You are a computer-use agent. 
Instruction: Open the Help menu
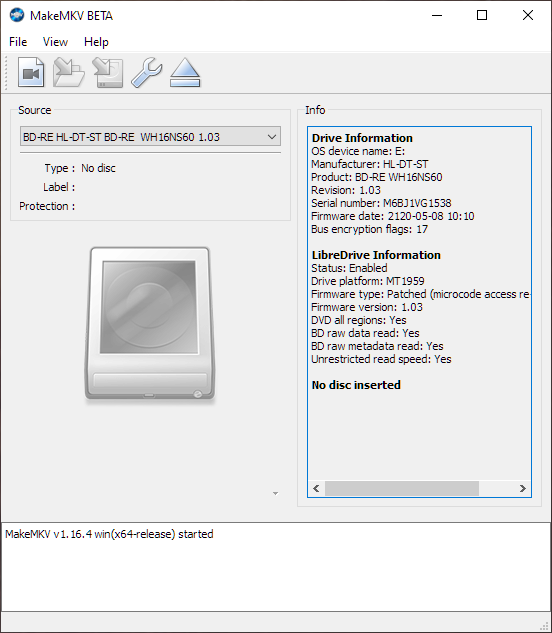[96, 42]
